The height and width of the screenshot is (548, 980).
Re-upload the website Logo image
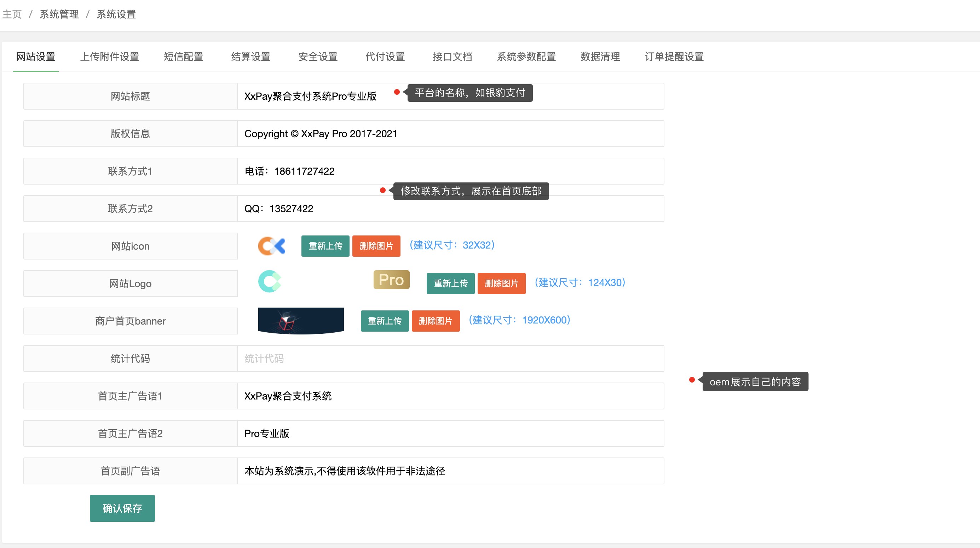pos(450,283)
